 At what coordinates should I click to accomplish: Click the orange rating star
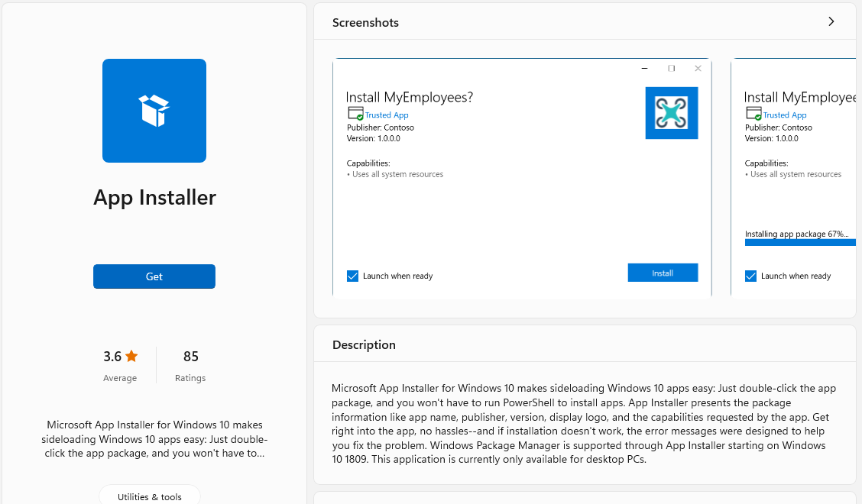click(131, 356)
